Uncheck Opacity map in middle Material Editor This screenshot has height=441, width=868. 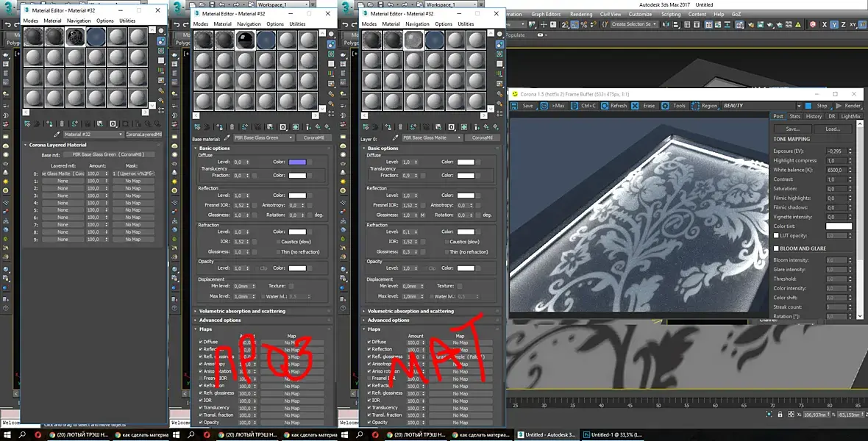tap(201, 422)
